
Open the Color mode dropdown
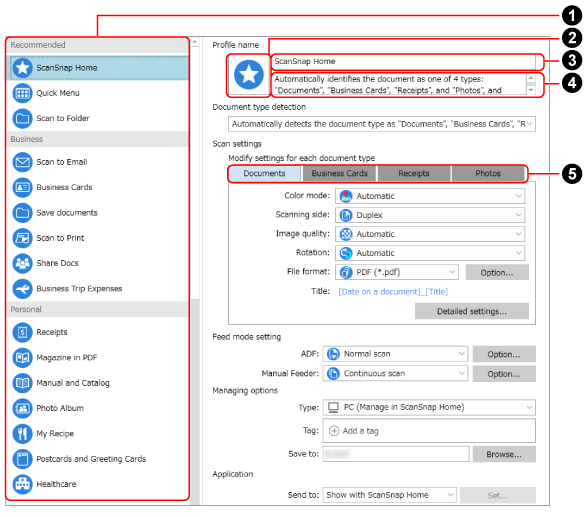(430, 196)
